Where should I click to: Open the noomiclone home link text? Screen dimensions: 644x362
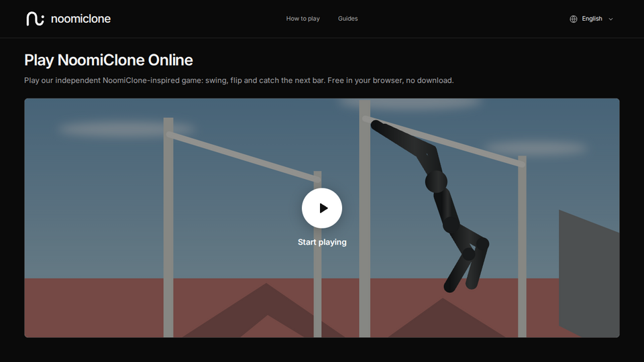pyautogui.click(x=80, y=19)
